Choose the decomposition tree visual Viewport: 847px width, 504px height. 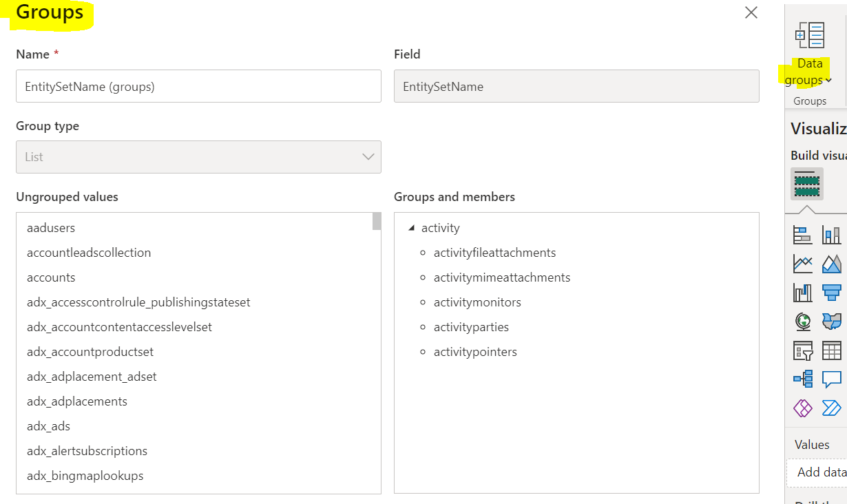pos(803,379)
